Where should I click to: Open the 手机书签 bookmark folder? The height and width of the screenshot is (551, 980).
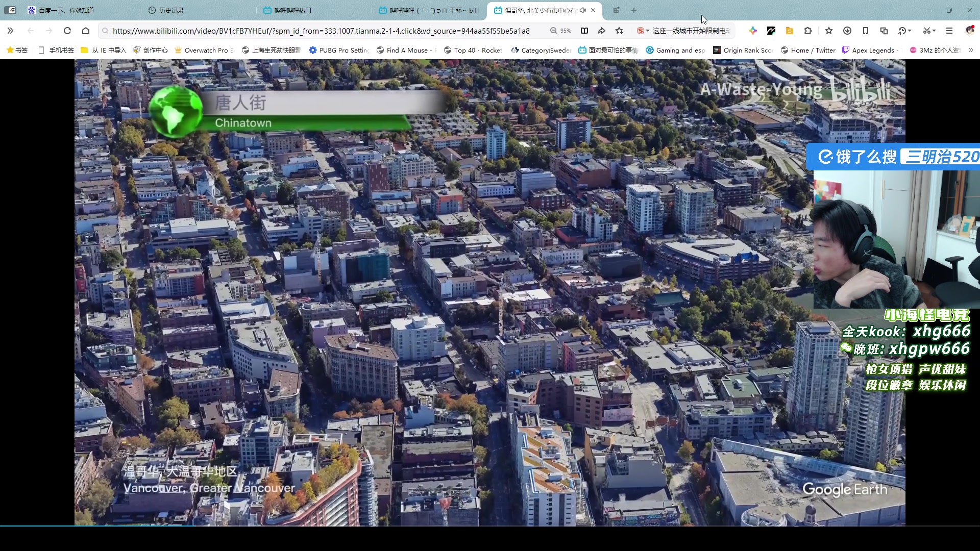(56, 50)
